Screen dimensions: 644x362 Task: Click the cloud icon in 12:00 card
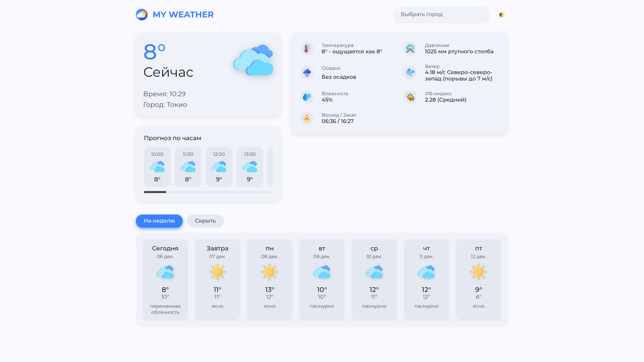tap(219, 167)
